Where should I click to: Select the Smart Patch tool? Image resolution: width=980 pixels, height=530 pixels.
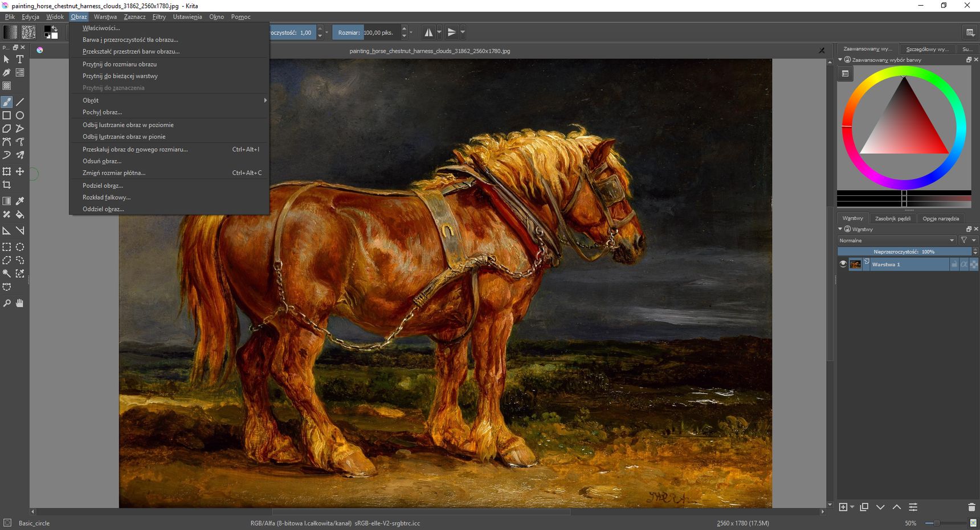[7, 215]
